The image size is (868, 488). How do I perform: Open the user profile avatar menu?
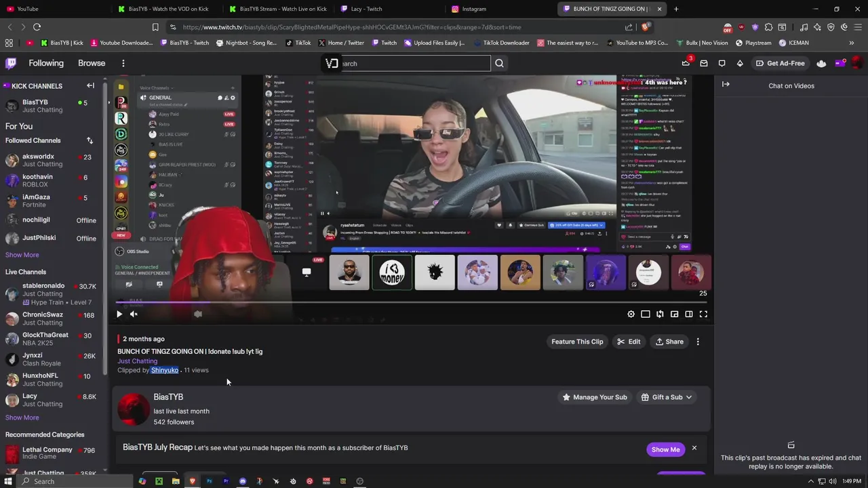[x=856, y=63]
